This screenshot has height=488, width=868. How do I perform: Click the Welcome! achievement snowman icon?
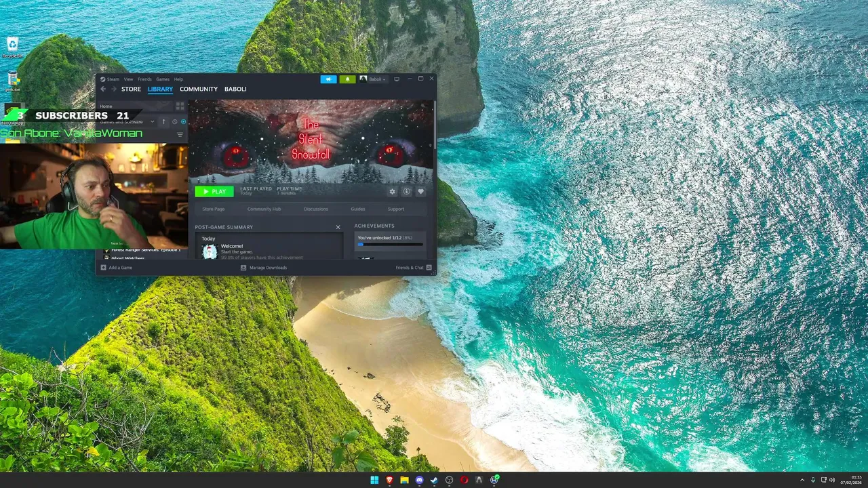[x=210, y=251]
